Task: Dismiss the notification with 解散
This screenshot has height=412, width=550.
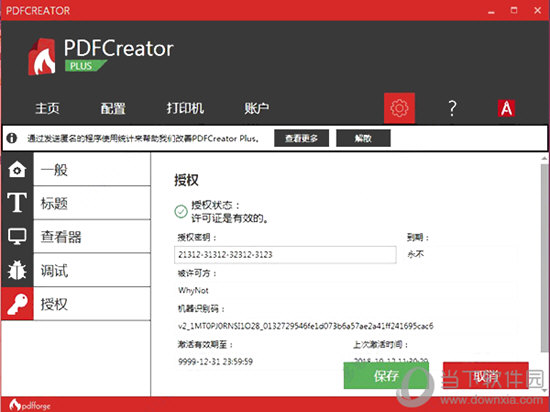Action: click(363, 138)
